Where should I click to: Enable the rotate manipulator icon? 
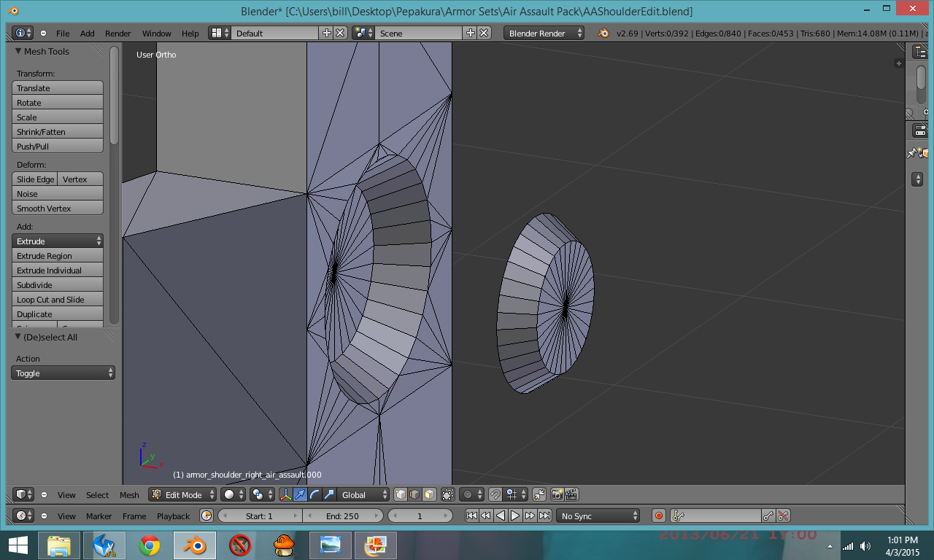click(314, 494)
